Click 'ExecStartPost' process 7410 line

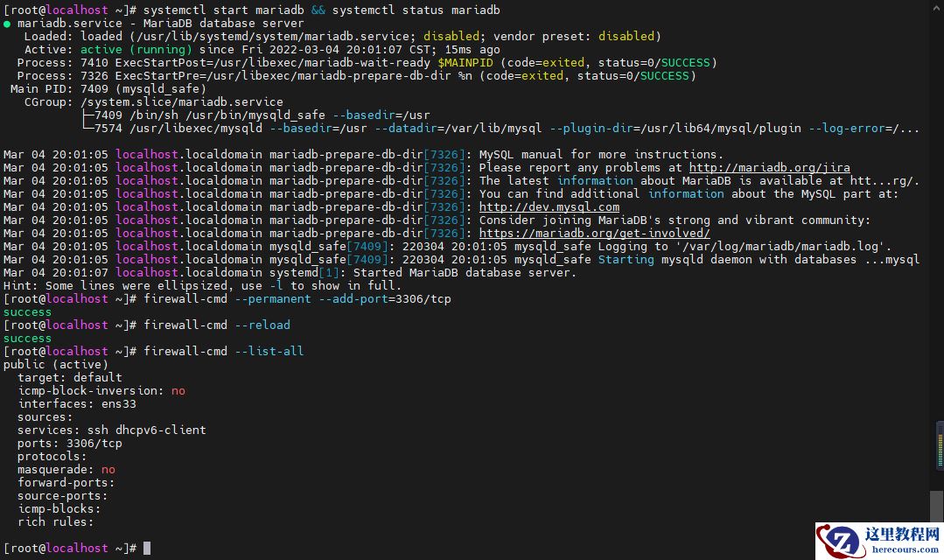(367, 63)
